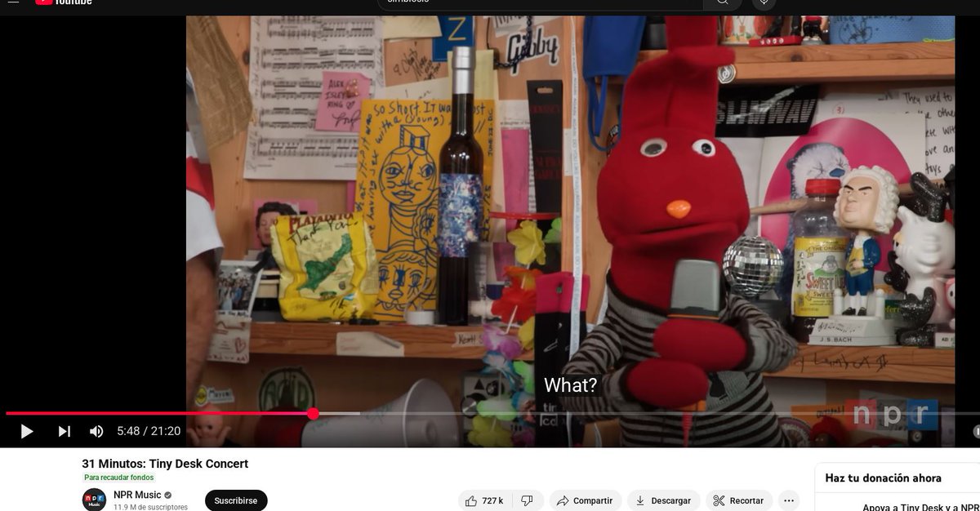Open the Recortar clip tool

(739, 500)
